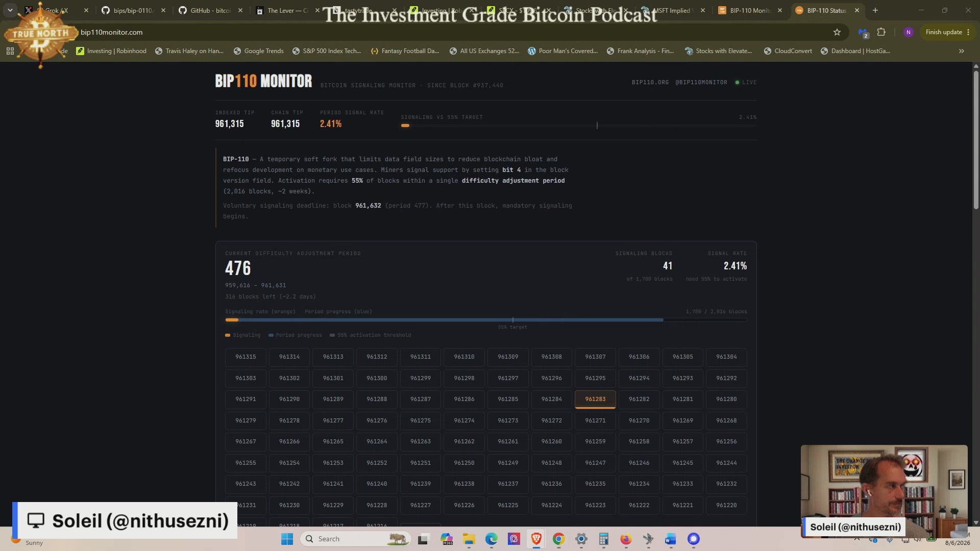The width and height of the screenshot is (980, 551).
Task: Bookmark this page with the star icon
Action: coord(837,32)
